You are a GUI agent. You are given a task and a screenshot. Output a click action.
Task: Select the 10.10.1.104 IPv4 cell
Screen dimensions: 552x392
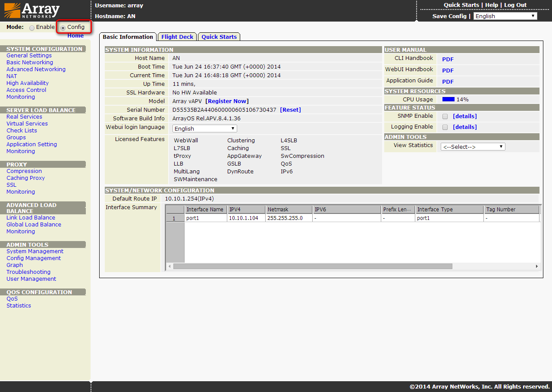(247, 218)
